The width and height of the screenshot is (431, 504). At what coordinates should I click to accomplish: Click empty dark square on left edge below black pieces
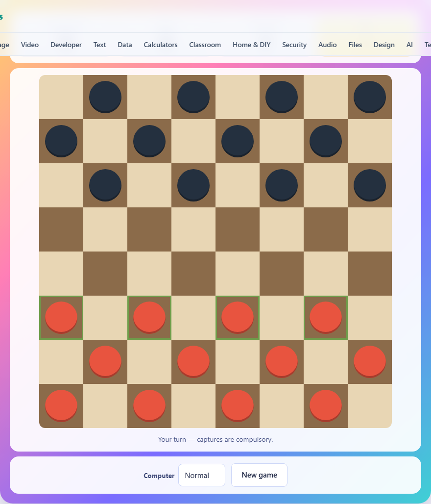(61, 229)
